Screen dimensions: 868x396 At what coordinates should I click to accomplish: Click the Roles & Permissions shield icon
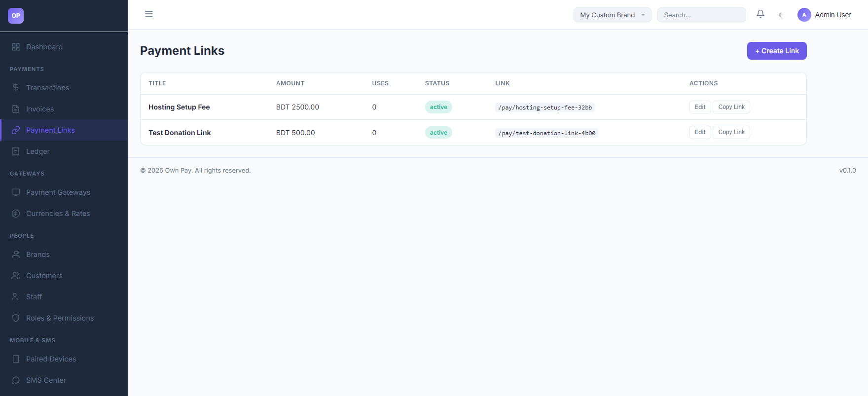tap(16, 318)
